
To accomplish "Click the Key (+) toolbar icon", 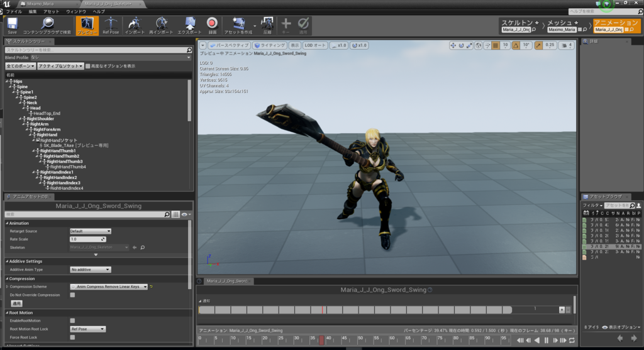I will pos(286,25).
